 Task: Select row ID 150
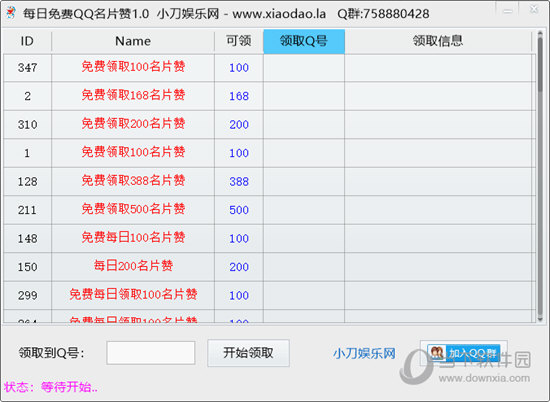pos(269,267)
